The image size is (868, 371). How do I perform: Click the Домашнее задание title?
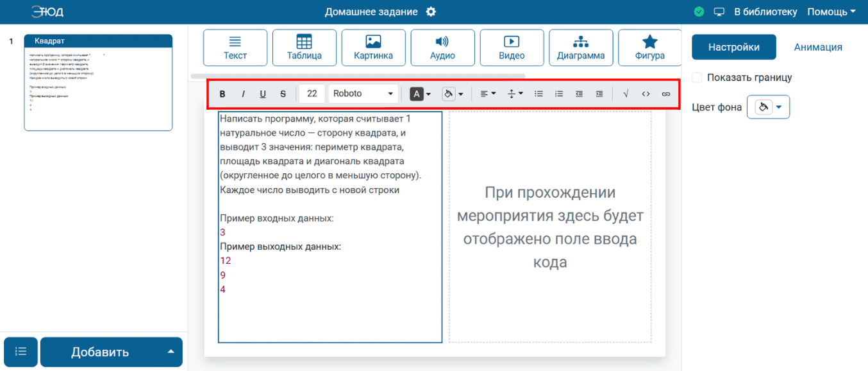371,12
